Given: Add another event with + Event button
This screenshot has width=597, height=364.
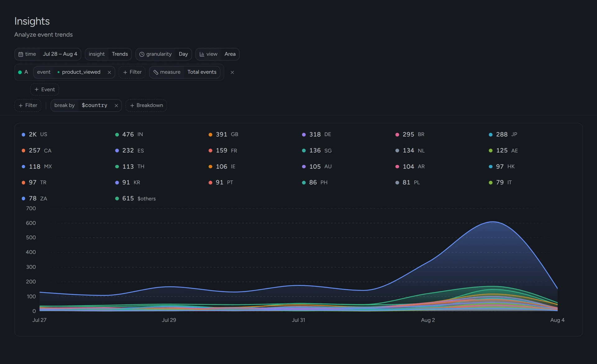Looking at the screenshot, I should 44,90.
